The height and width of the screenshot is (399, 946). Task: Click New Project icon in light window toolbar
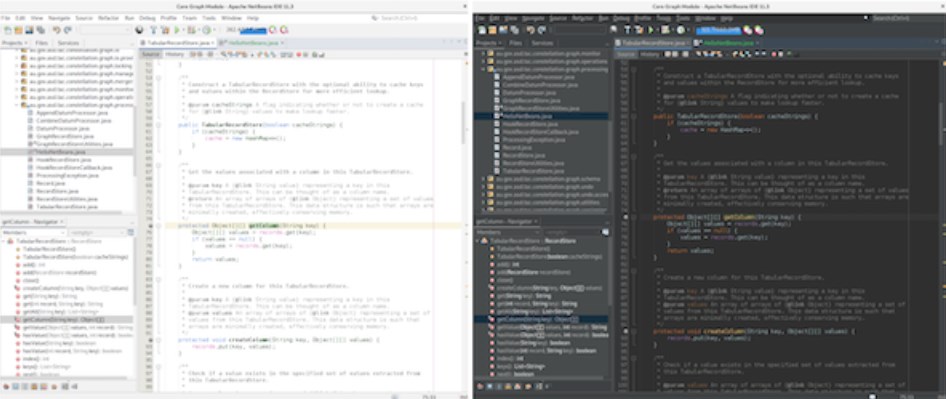tap(19, 30)
